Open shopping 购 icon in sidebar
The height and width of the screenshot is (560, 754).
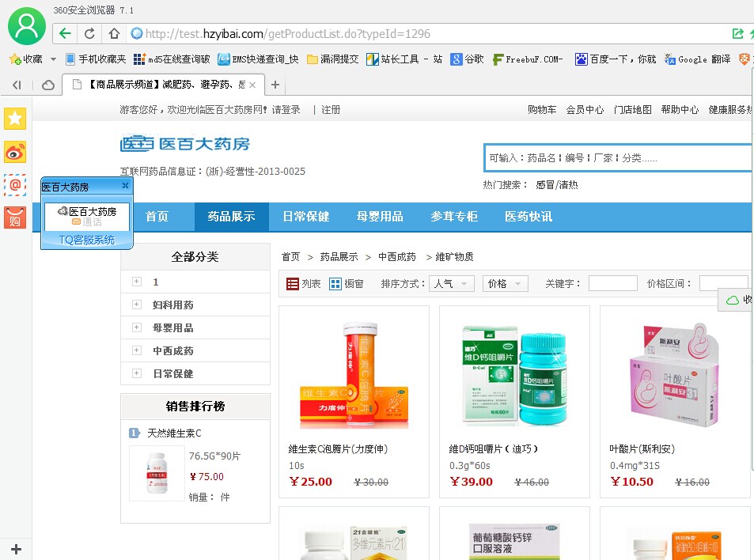point(15,218)
